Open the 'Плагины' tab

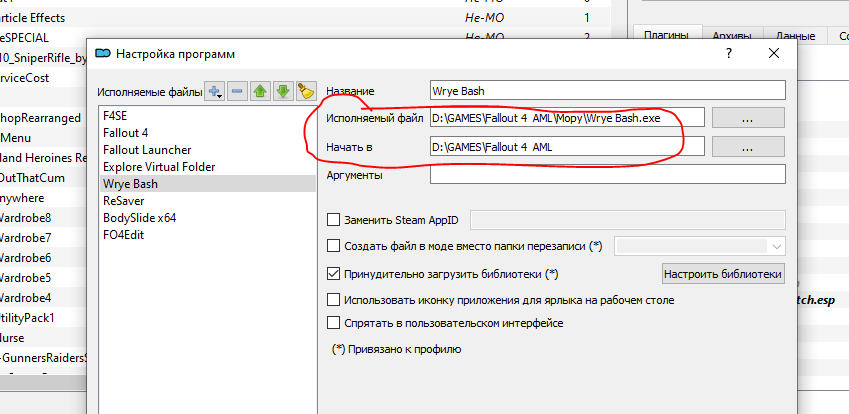tap(667, 36)
